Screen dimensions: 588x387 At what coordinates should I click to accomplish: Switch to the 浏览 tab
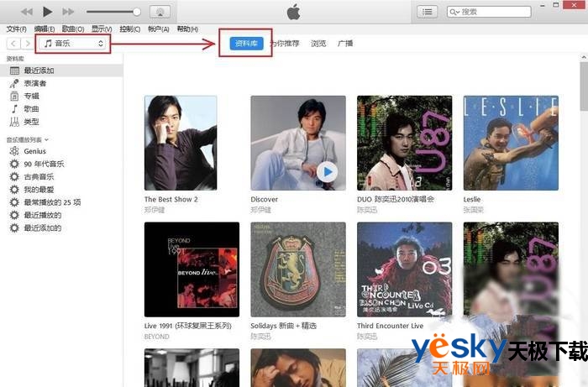pyautogui.click(x=318, y=44)
